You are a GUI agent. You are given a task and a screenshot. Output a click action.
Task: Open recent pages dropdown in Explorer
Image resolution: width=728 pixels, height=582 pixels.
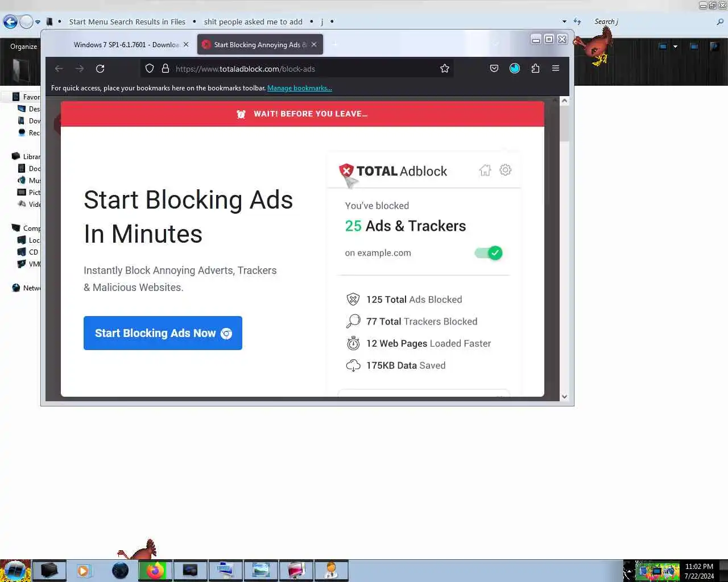[38, 22]
